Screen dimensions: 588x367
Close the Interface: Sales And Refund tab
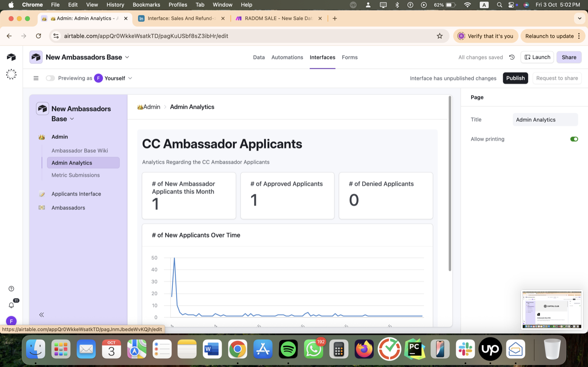pyautogui.click(x=223, y=18)
